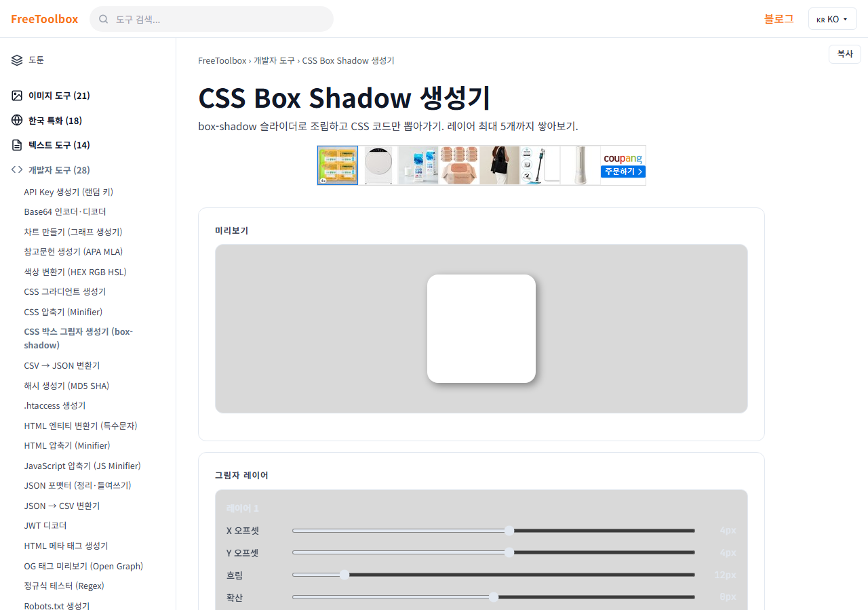868x610 pixels.
Task: Click the 한국 특화 globe icon
Action: click(x=17, y=121)
